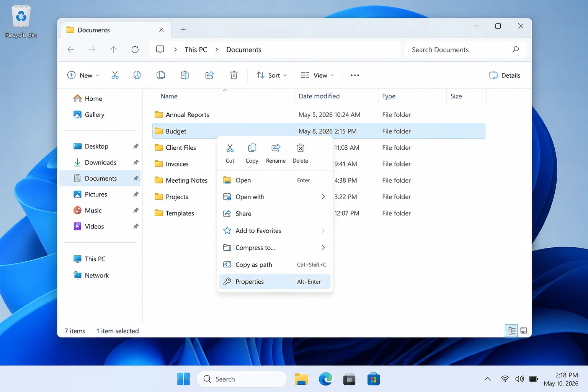Screen dimensions: 588x392
Task: Open File Explorer from the taskbar
Action: tap(301, 379)
